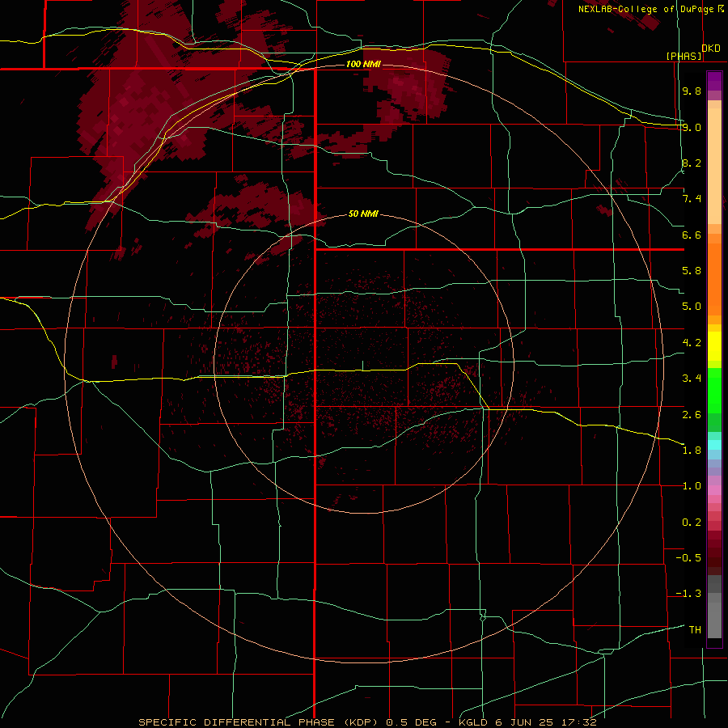Click the DKD unit label
The width and height of the screenshot is (728, 728).
[711, 48]
